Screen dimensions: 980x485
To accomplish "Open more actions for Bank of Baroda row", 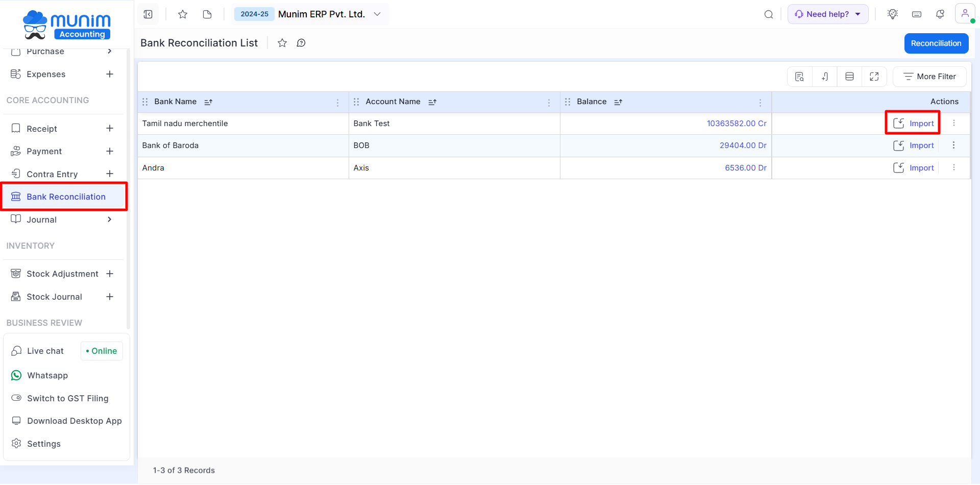I will [x=953, y=145].
